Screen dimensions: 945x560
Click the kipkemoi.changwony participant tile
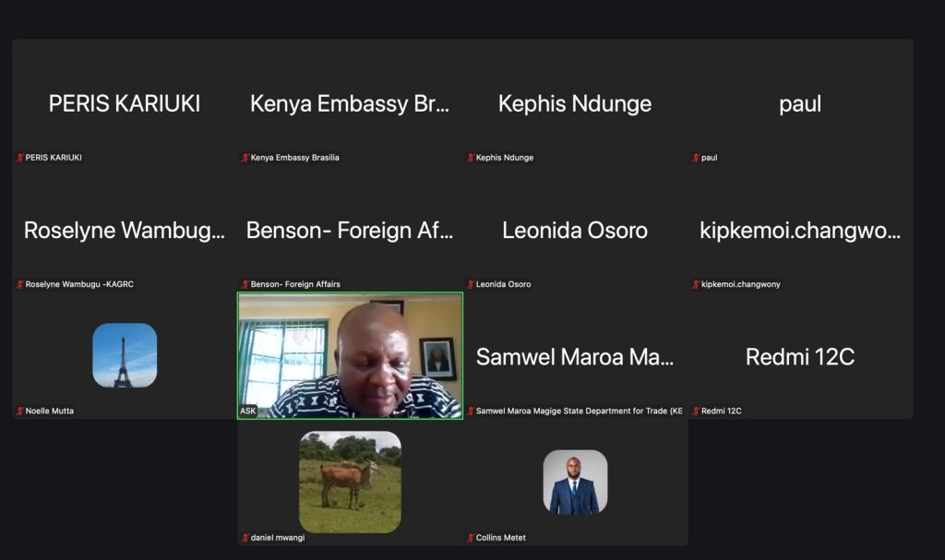click(x=800, y=230)
